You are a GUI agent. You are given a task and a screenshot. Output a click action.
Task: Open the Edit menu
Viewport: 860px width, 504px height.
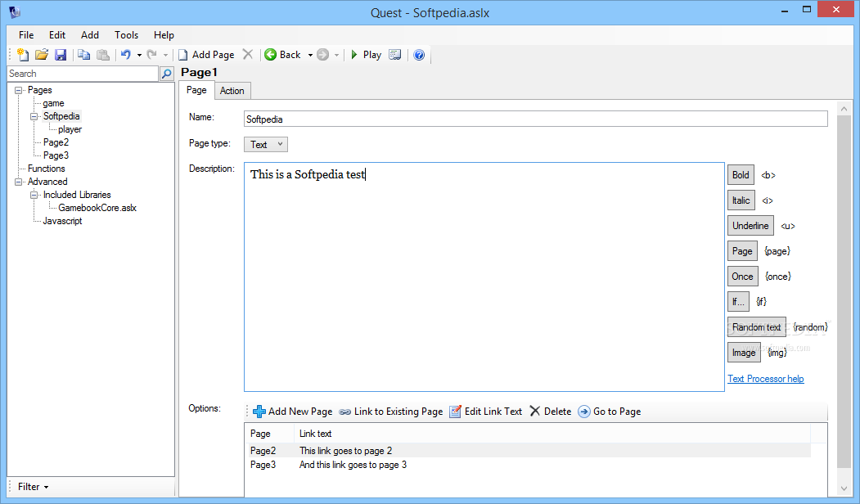pos(57,35)
